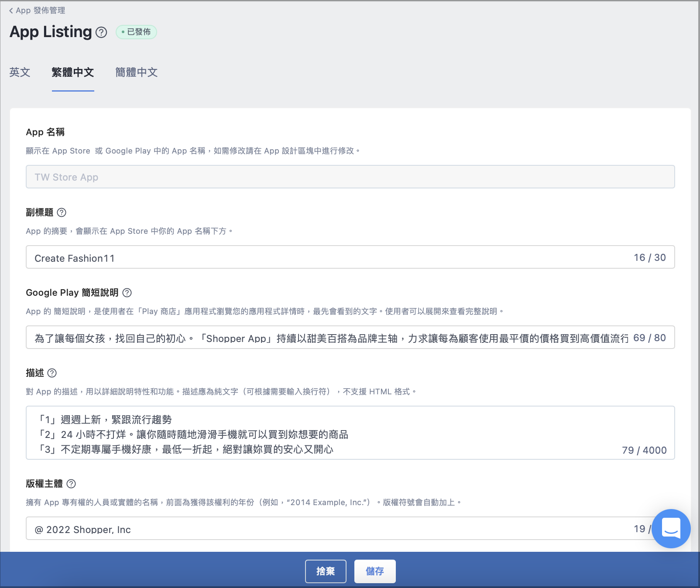This screenshot has height=588, width=700.
Task: Click the 16 / 30 character counter
Action: pos(650,258)
